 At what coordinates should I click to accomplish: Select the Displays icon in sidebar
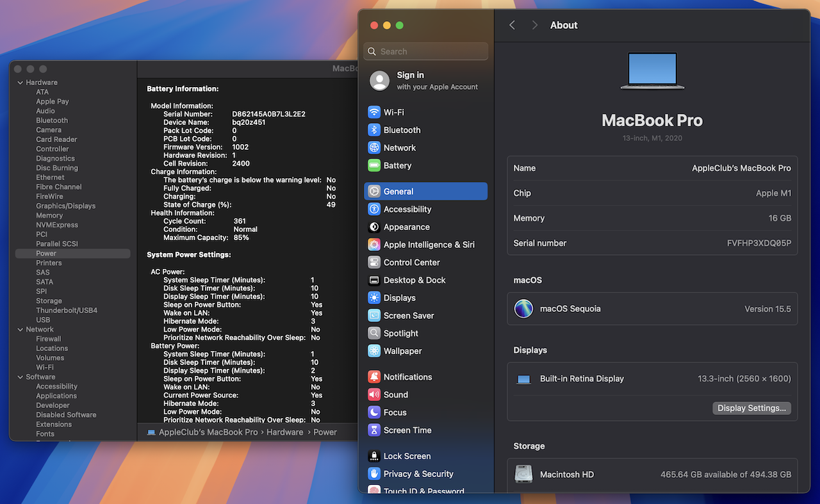coord(374,298)
